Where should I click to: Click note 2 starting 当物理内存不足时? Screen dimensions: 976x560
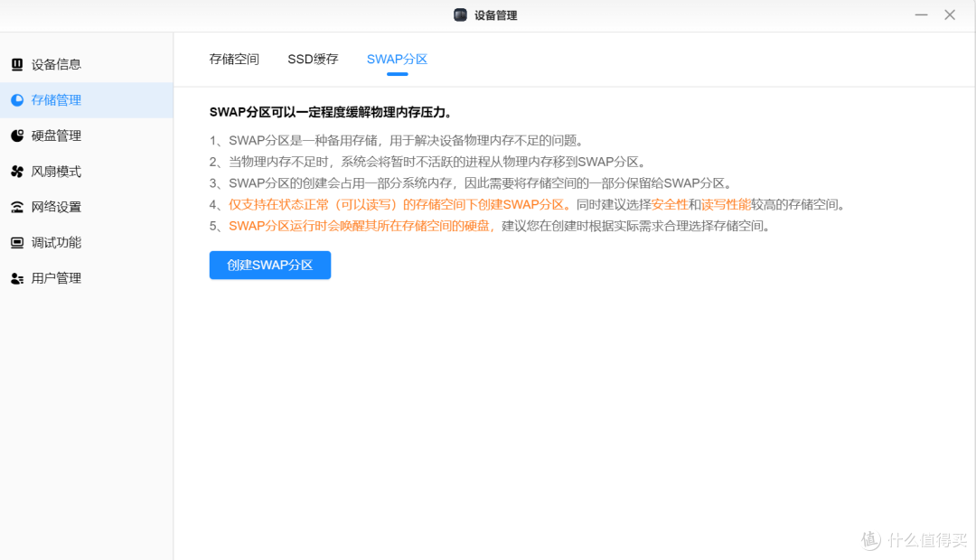(427, 162)
